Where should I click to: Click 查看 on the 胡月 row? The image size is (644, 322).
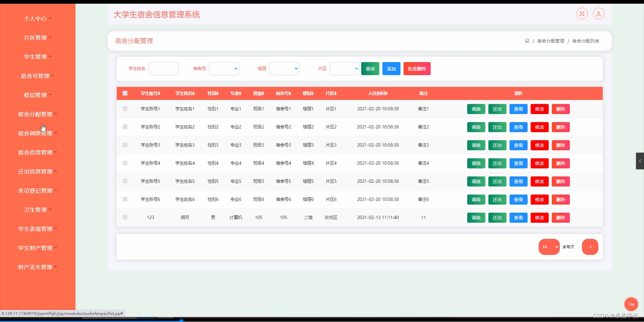point(518,217)
